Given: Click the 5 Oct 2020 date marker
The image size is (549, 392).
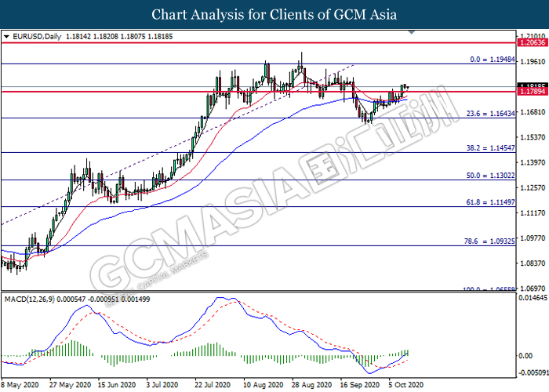Looking at the screenshot, I should pos(405,385).
